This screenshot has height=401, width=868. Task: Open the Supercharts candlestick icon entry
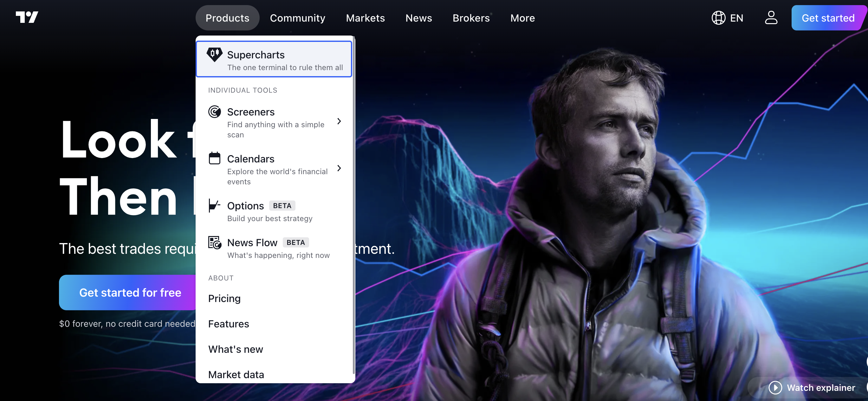214,54
